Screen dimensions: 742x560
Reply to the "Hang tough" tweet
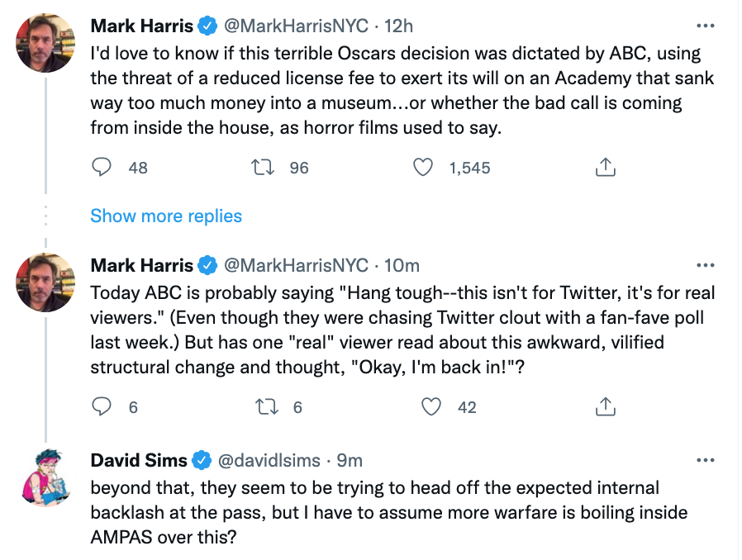point(102,407)
